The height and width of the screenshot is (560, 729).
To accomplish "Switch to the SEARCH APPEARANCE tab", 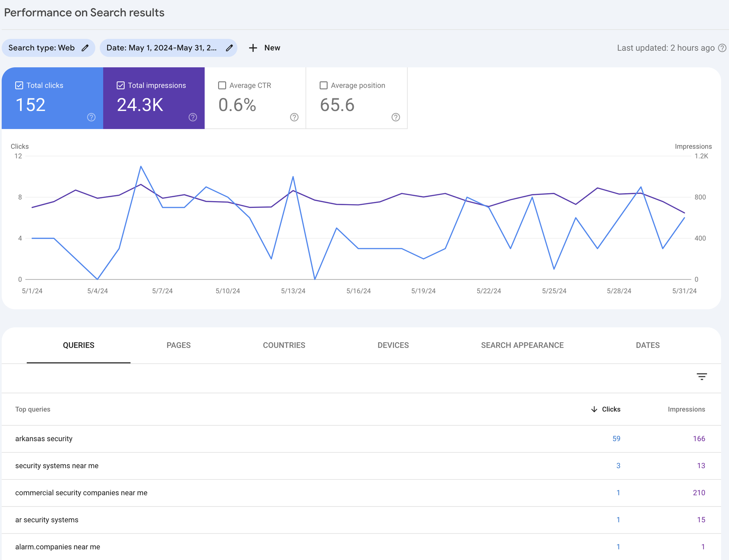I will (522, 345).
